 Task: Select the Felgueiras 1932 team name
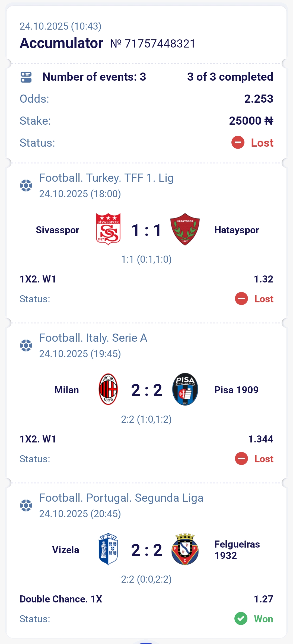[237, 550]
